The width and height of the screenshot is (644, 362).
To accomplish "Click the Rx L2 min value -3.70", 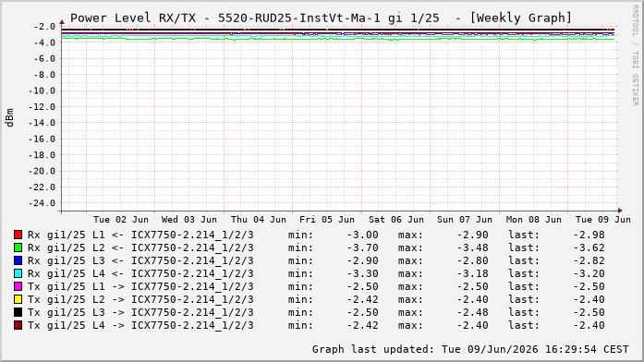I will point(363,247).
